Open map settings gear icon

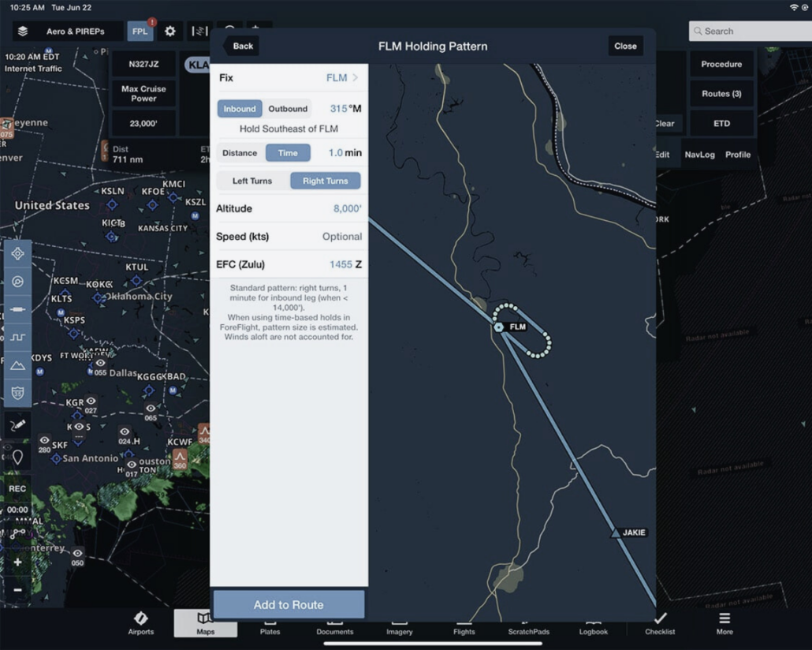click(x=170, y=32)
